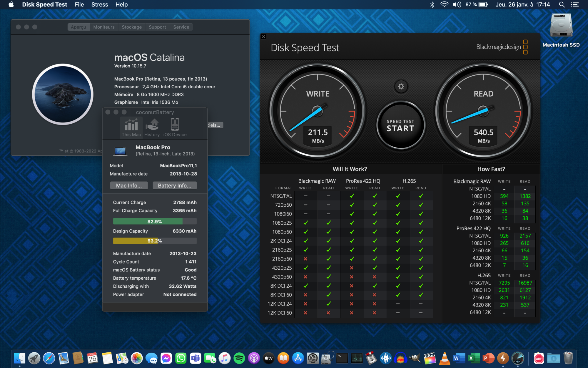588x368 pixels.
Task: Open the Stress menu
Action: 99,4
